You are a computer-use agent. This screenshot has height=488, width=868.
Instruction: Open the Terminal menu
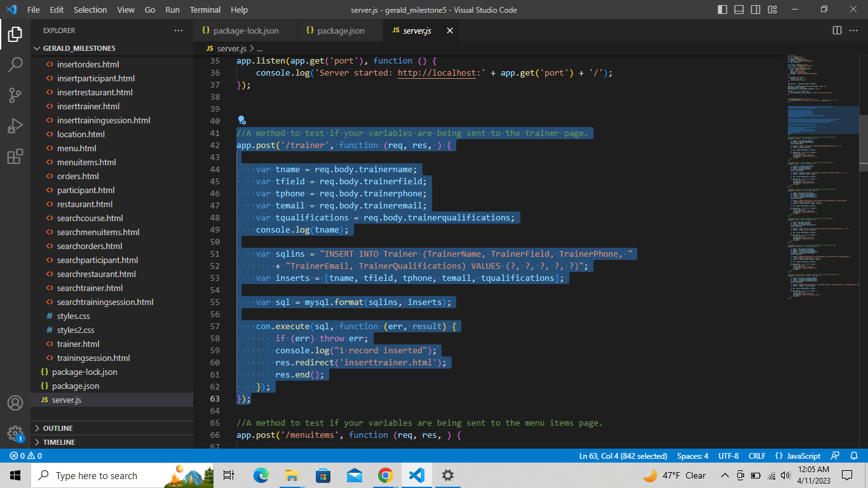(205, 10)
